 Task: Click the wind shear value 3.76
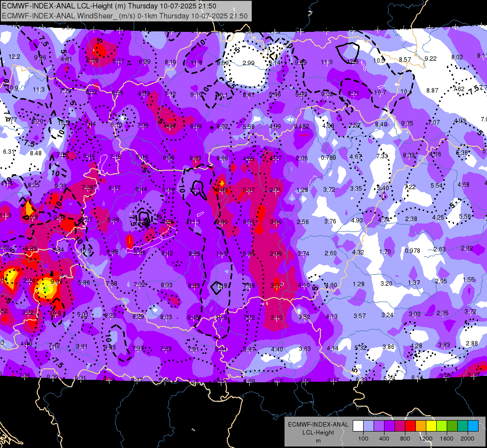(330, 221)
